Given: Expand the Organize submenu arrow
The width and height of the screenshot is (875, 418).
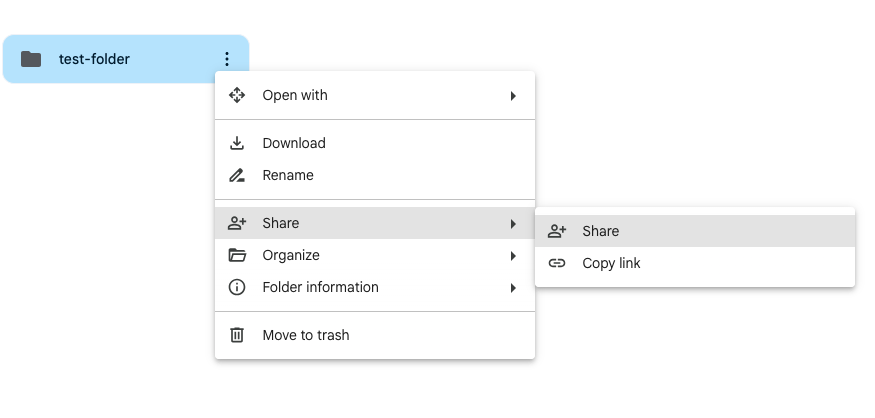Looking at the screenshot, I should coord(513,256).
